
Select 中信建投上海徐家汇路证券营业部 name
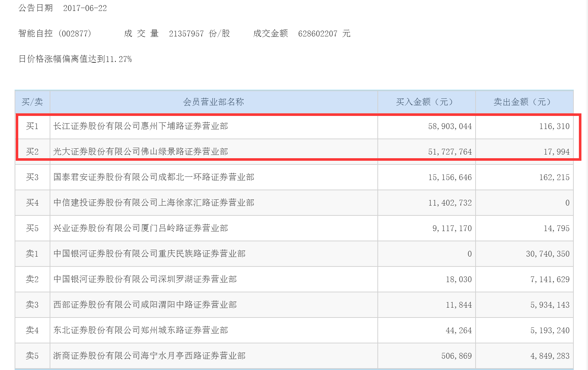click(154, 203)
